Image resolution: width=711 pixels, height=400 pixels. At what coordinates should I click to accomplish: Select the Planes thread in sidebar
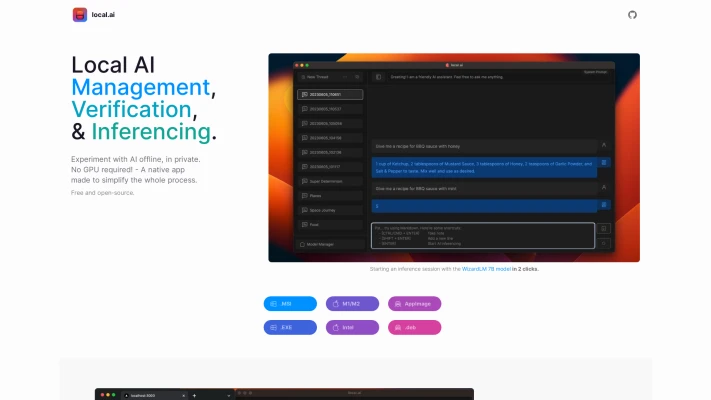pyautogui.click(x=330, y=195)
